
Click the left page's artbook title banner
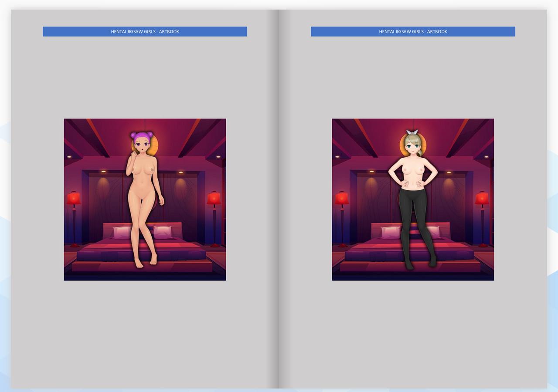click(145, 31)
